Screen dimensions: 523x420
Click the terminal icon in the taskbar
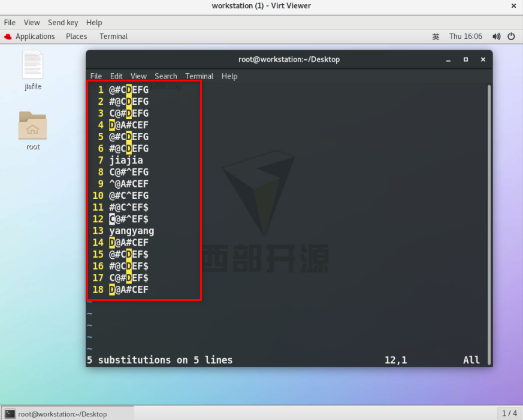[x=10, y=413]
